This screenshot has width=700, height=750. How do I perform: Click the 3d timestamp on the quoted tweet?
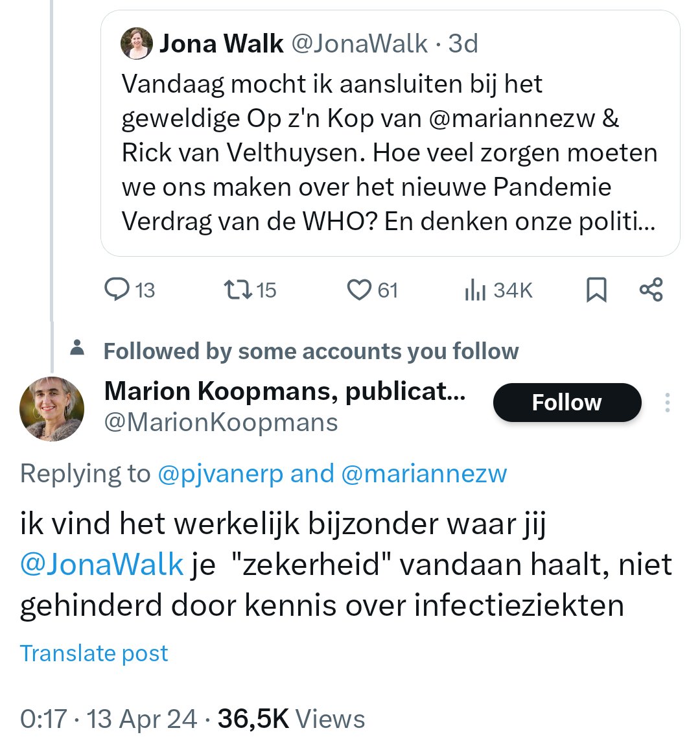pos(464,43)
